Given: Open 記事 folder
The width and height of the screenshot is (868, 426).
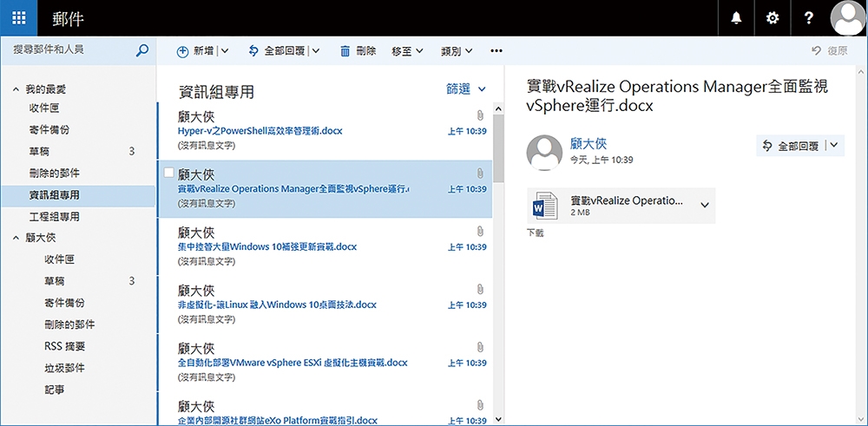Looking at the screenshot, I should pyautogui.click(x=54, y=390).
